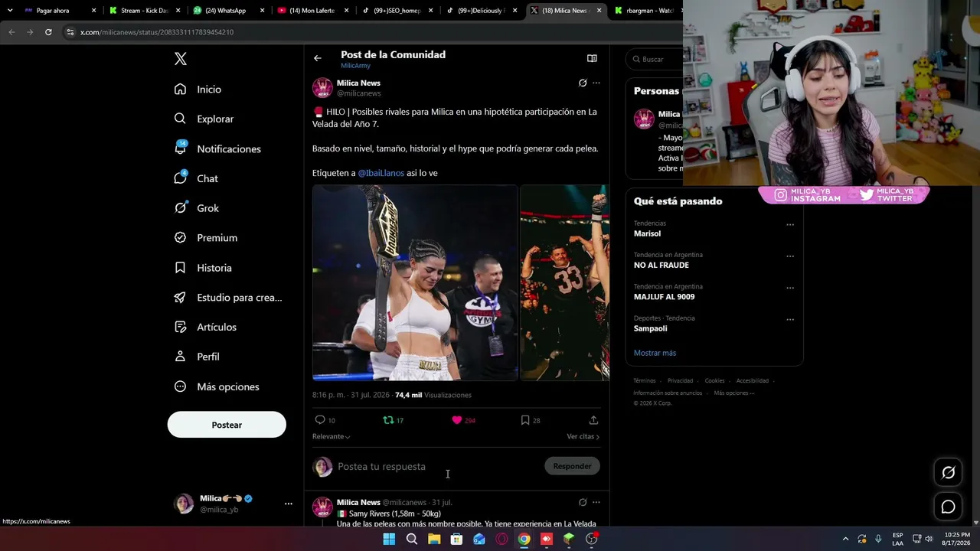The height and width of the screenshot is (551, 980).
Task: Open more options on the main post
Action: point(596,83)
